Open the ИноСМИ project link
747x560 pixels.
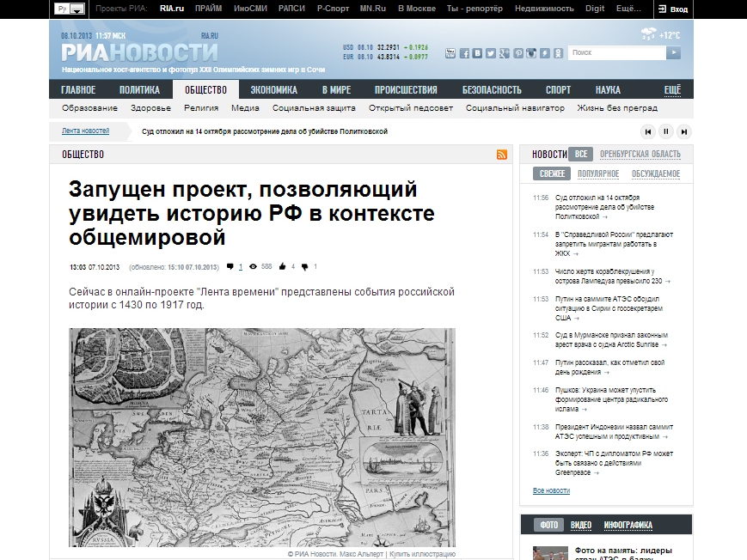(250, 9)
